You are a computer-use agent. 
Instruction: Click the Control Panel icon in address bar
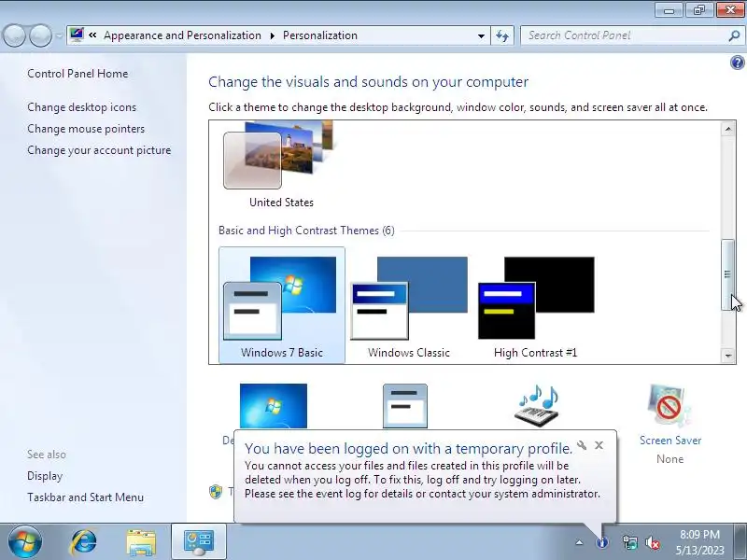[x=77, y=35]
